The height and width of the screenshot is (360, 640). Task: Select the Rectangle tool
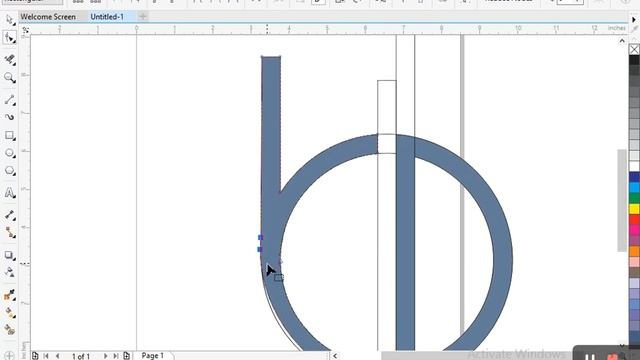click(x=9, y=135)
